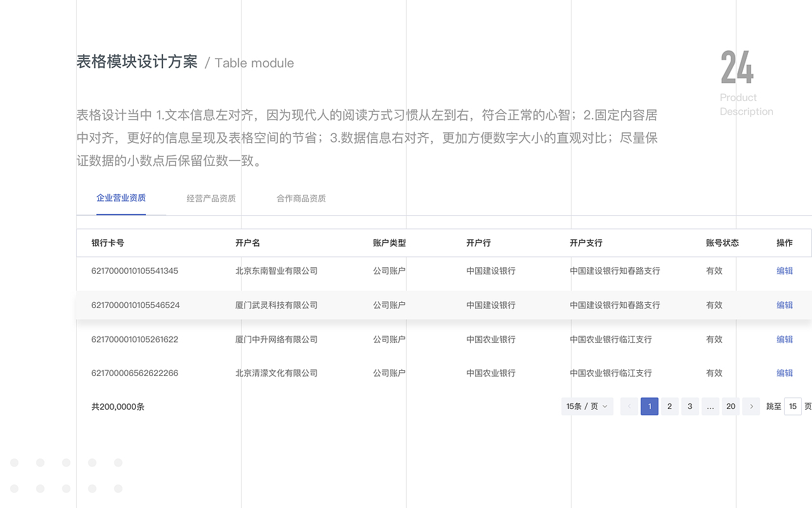Click the 开户名 column header
812x508 pixels.
coord(248,243)
